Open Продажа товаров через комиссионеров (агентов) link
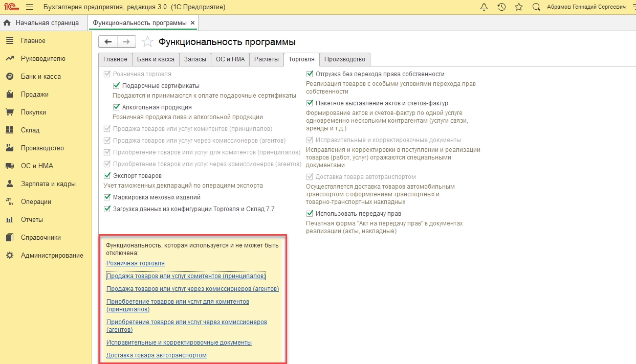 point(192,289)
